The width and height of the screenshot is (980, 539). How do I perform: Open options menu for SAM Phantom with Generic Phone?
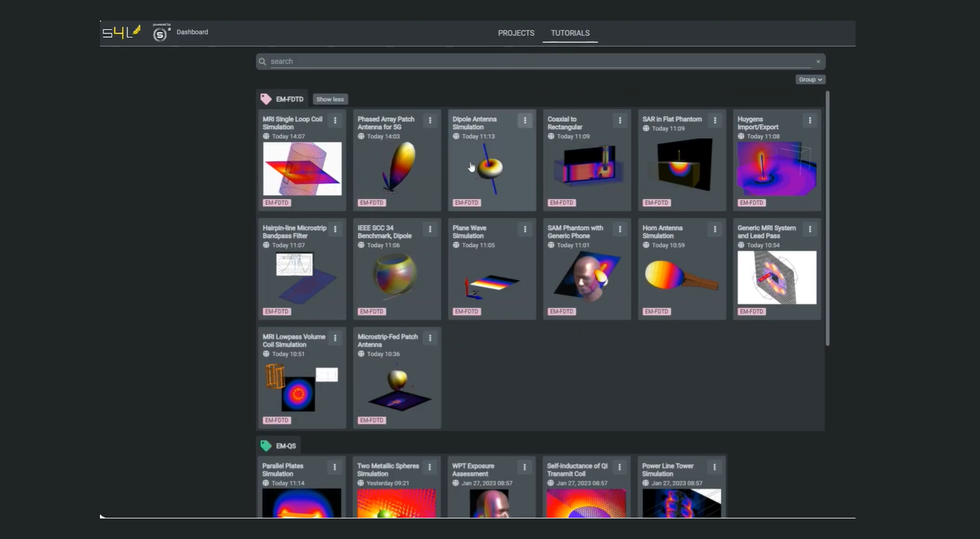click(x=620, y=229)
